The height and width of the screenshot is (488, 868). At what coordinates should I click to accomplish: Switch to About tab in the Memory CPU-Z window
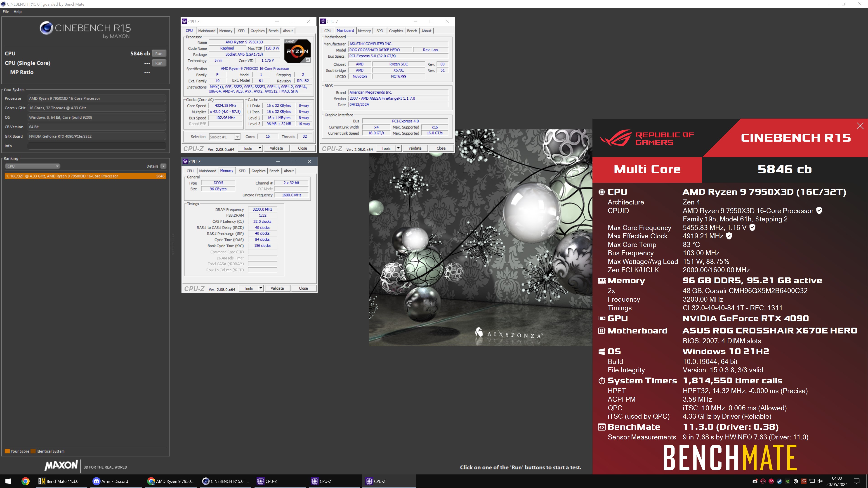tap(289, 171)
